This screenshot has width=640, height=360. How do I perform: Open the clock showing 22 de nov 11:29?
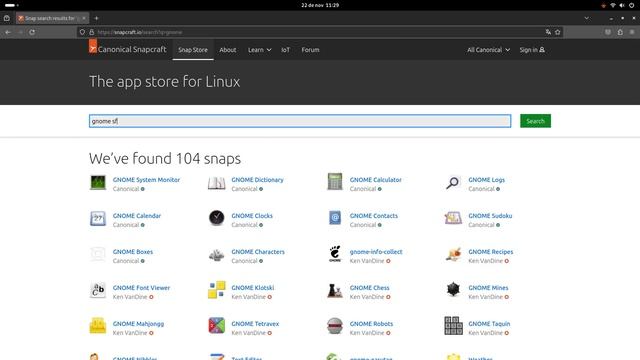coord(320,5)
